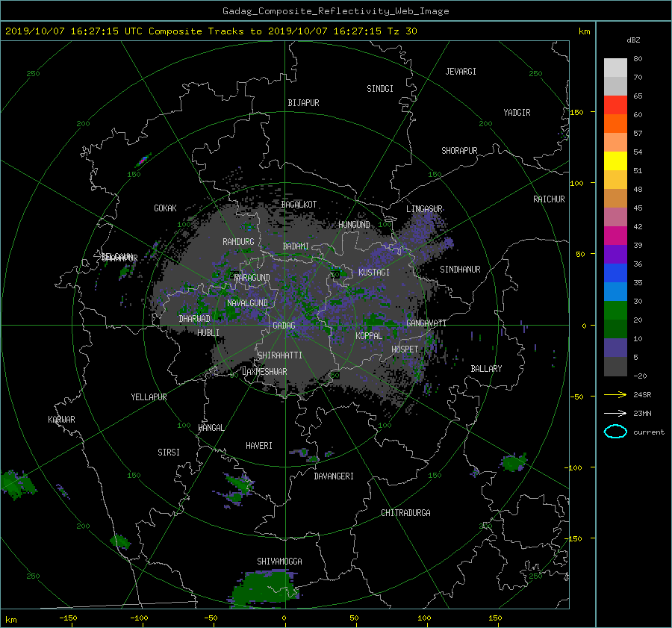Click the YELLAPUR city label

tap(149, 397)
